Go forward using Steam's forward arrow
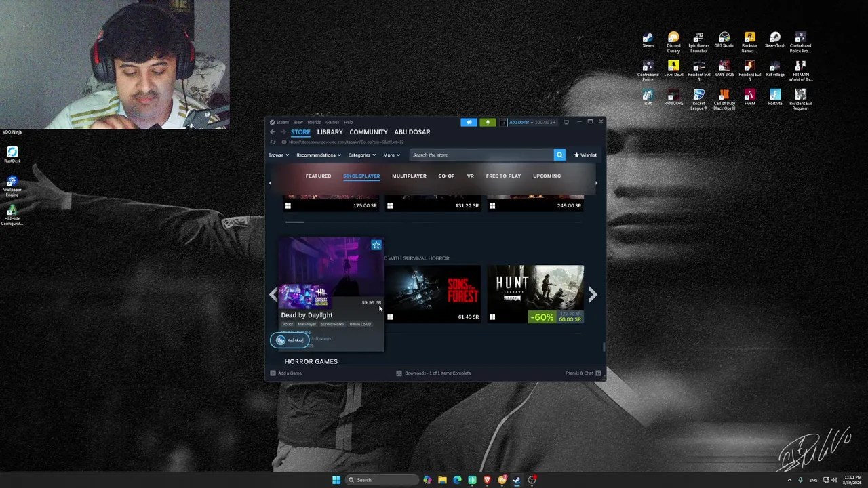The image size is (868, 488). click(x=283, y=132)
